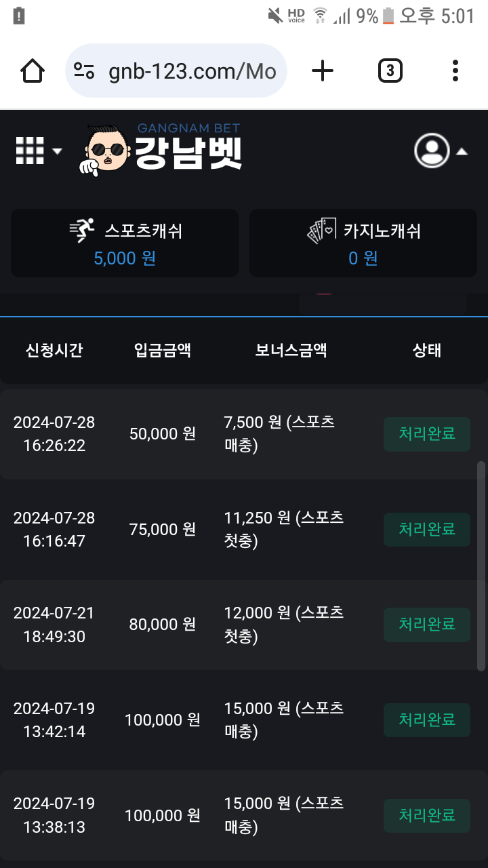The width and height of the screenshot is (488, 868).
Task: Expand the arrow beside profile icon
Action: (462, 151)
